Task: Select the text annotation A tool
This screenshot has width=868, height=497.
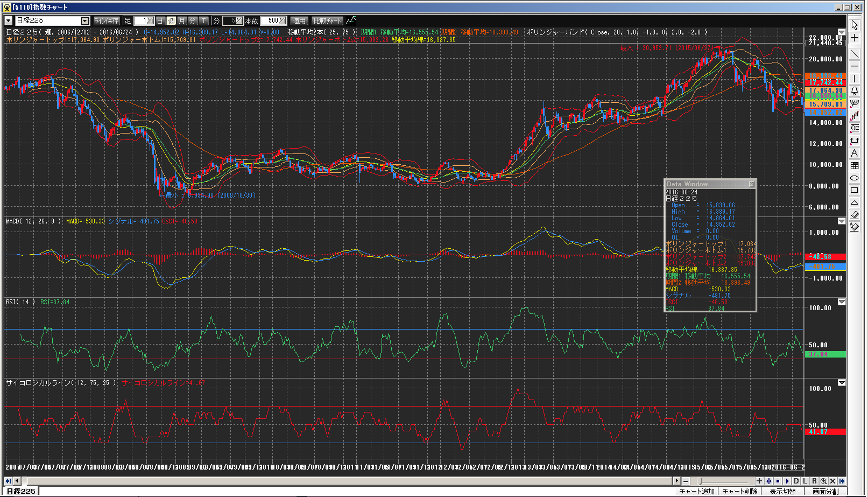Action: point(855,153)
